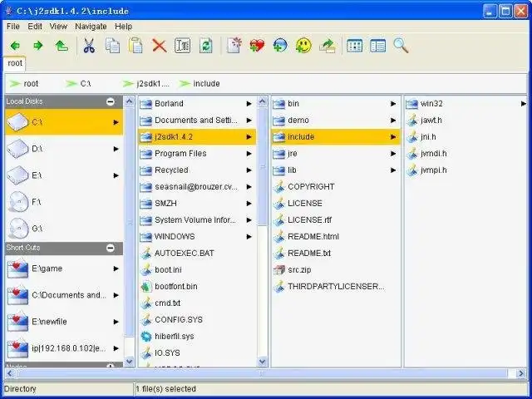This screenshot has width=532, height=399.
Task: Select the E:\ drive icon
Action: coord(17,175)
